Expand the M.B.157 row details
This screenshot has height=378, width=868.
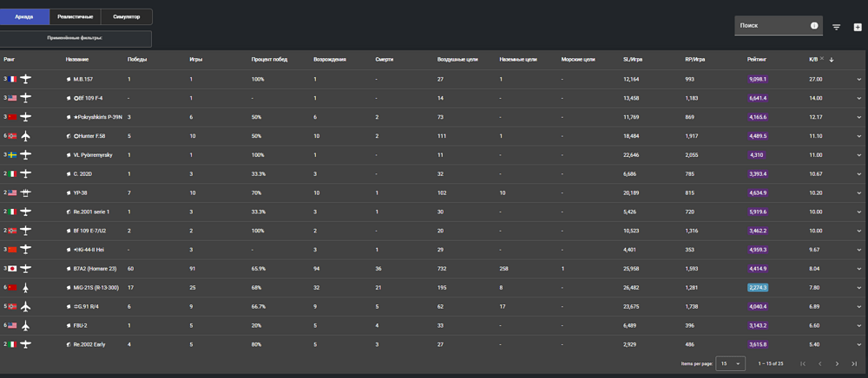[859, 80]
